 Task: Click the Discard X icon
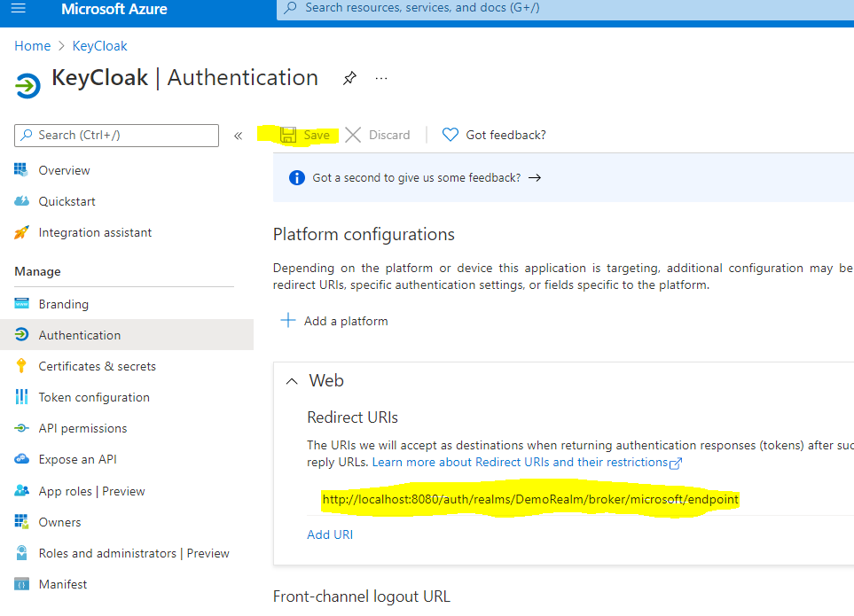click(353, 135)
